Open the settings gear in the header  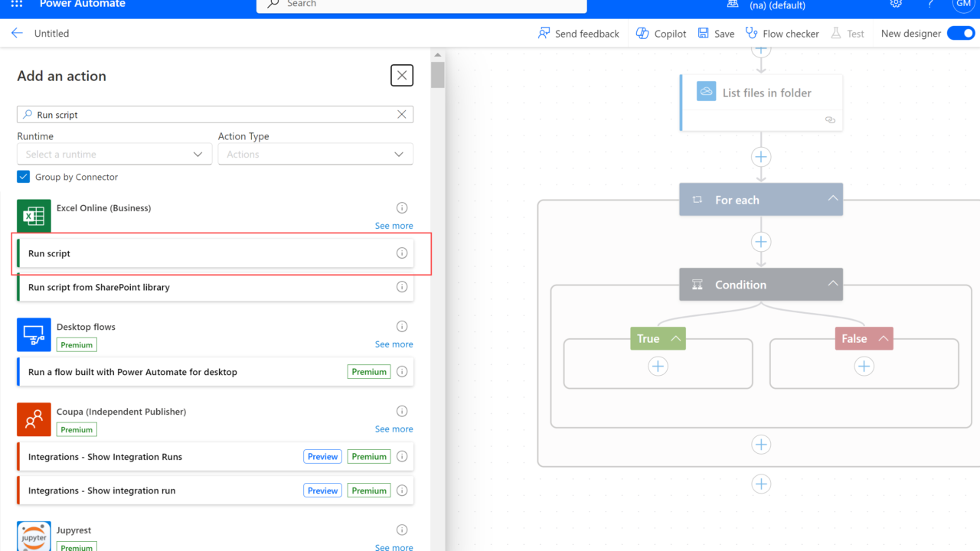point(896,4)
